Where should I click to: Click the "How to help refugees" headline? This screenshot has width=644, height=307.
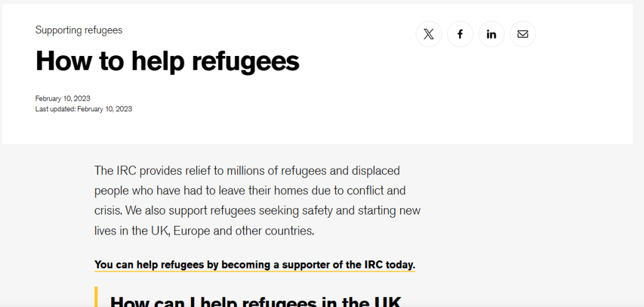pyautogui.click(x=167, y=61)
